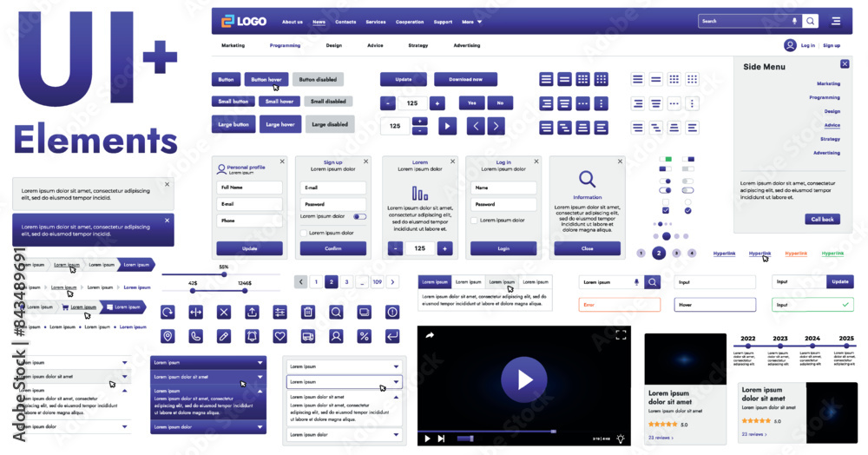Click the alarm bell icon
868x455 pixels.
point(252,336)
